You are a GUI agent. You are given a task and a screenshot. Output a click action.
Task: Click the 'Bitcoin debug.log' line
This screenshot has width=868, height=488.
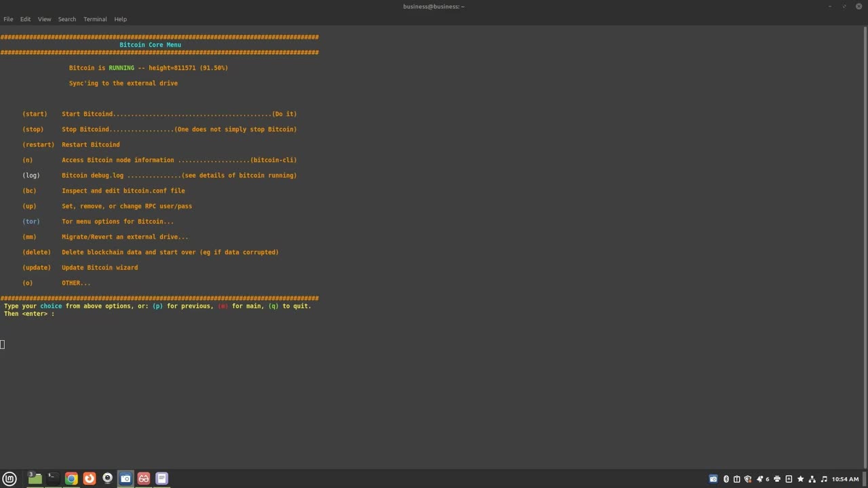coord(179,176)
